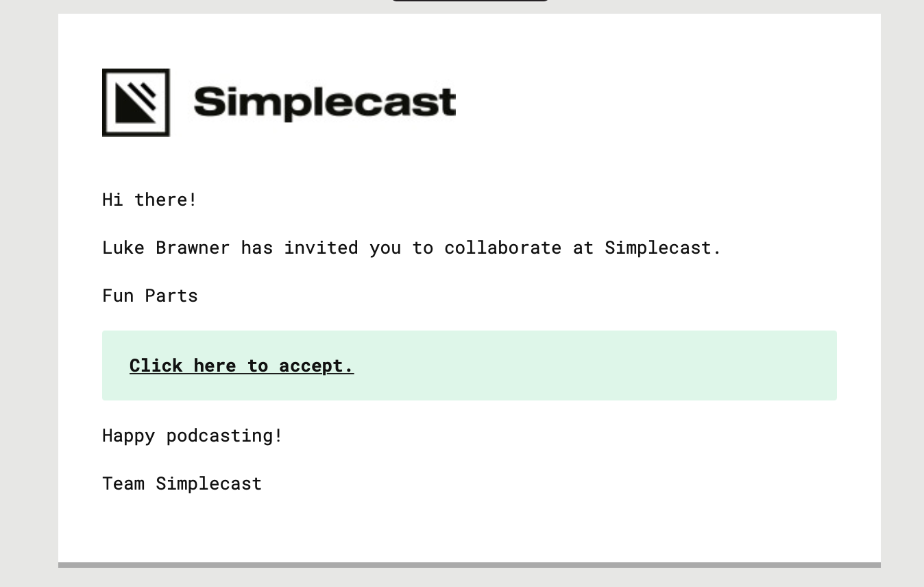Click the Simplecast wordmark in header
Viewport: 924px width, 587px height.
coord(325,103)
